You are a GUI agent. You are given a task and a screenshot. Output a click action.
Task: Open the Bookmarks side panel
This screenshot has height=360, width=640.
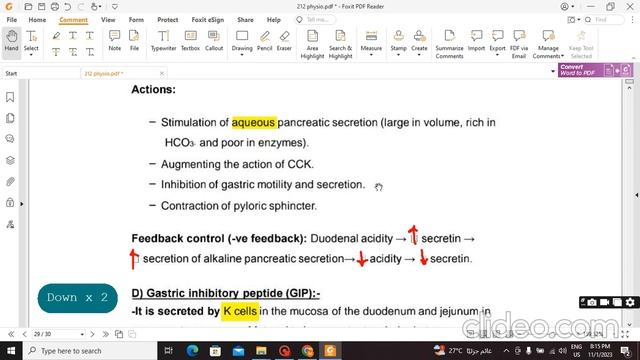point(10,97)
